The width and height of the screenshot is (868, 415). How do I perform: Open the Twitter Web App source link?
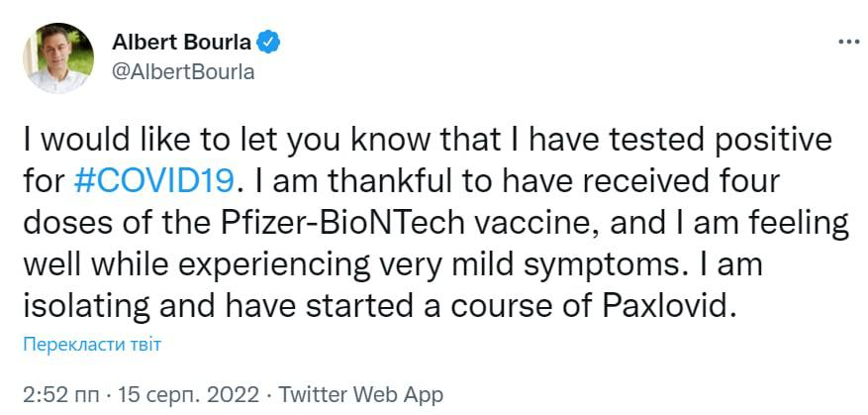[x=361, y=393]
